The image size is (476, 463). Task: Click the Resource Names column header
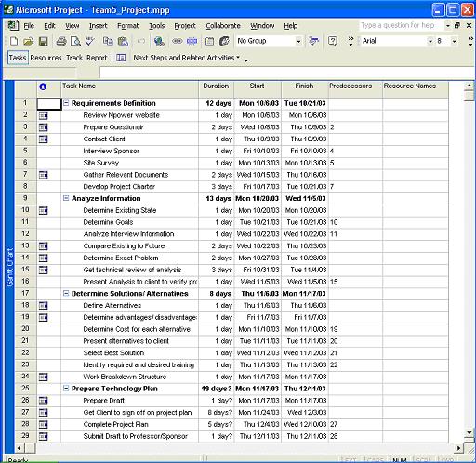[x=416, y=89]
